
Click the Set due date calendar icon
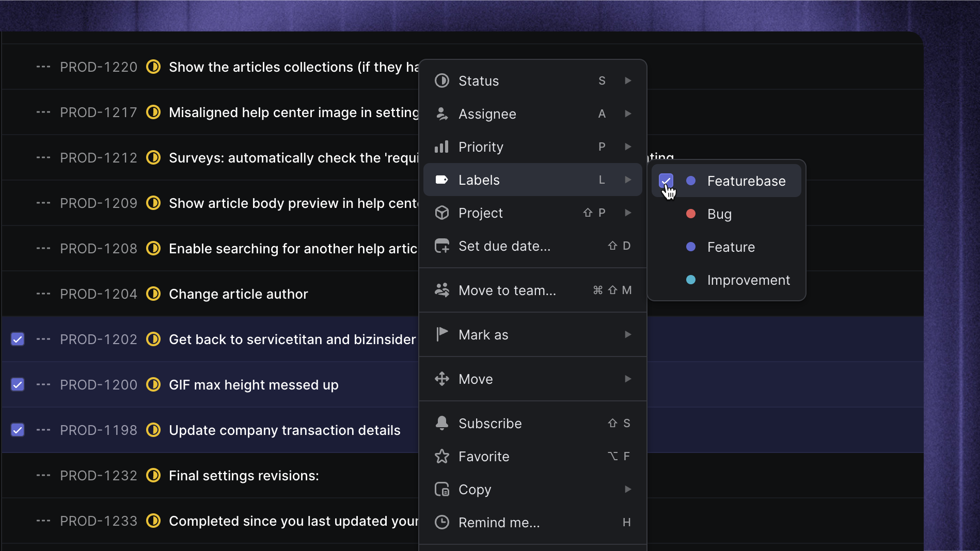442,246
